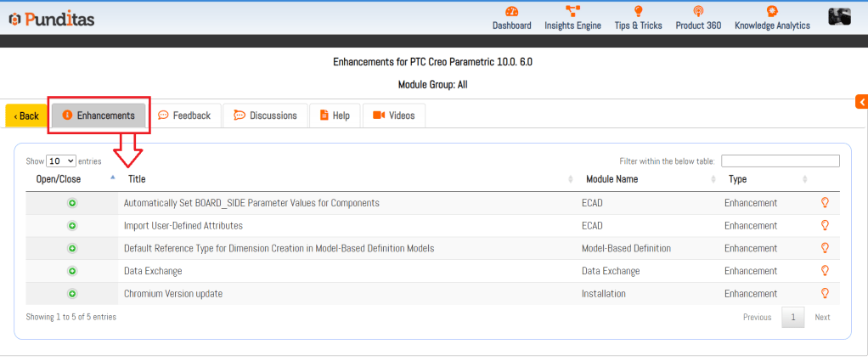Go to the Next table page

[822, 317]
